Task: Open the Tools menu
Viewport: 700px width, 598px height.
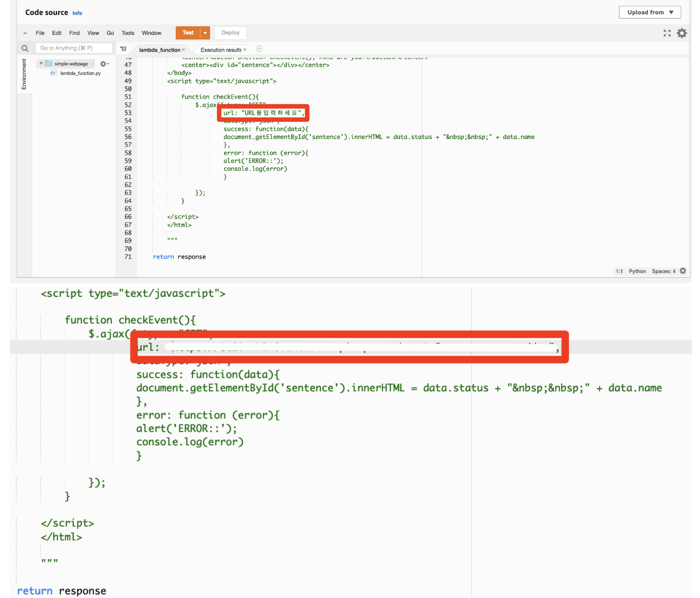Action: [128, 33]
